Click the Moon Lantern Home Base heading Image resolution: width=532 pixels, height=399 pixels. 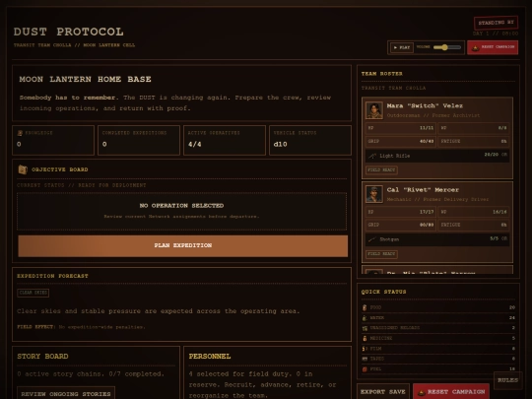(x=85, y=80)
